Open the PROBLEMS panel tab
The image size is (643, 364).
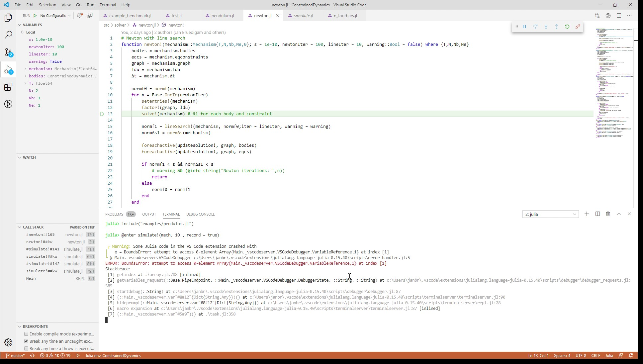click(x=114, y=214)
